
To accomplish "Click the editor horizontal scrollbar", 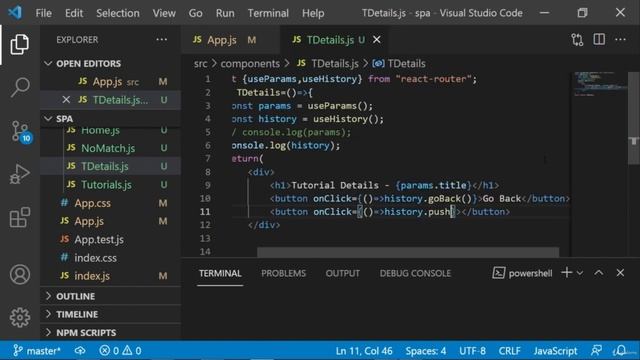I will tap(408, 252).
